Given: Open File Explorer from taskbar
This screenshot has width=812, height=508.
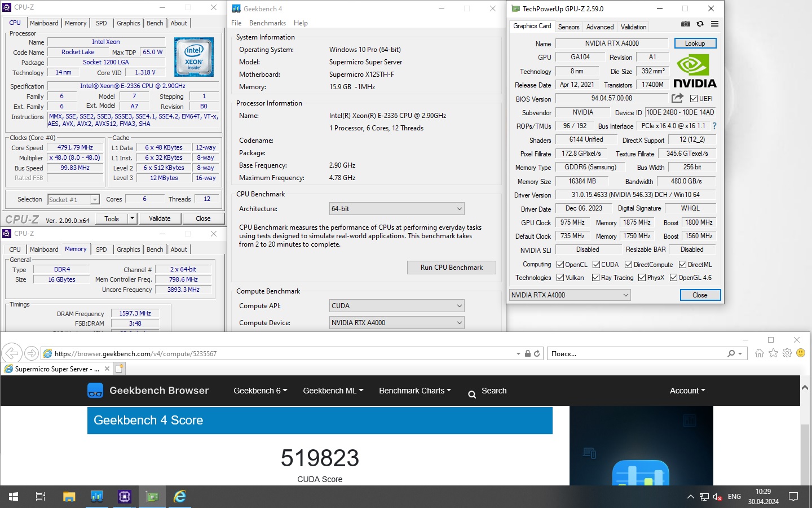Looking at the screenshot, I should [x=69, y=497].
